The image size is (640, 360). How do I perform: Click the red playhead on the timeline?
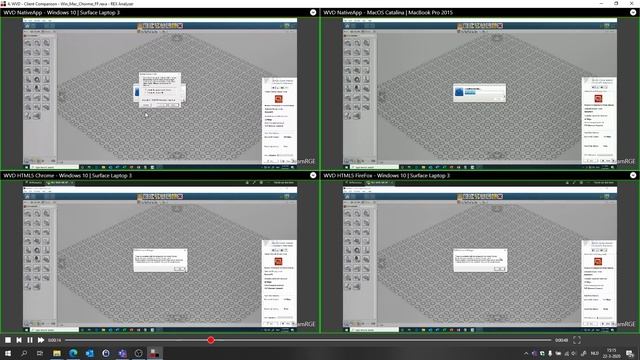[211, 340]
